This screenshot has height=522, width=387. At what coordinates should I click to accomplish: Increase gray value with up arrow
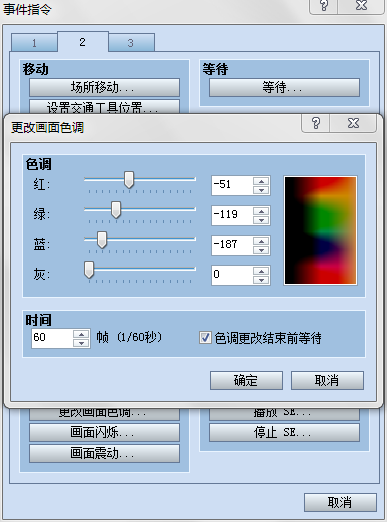(x=261, y=271)
